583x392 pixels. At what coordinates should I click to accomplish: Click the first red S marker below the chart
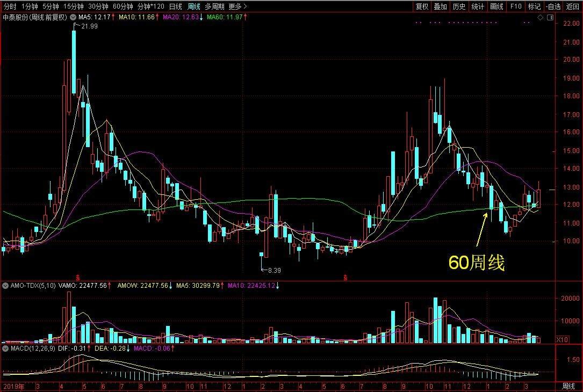(x=78, y=277)
